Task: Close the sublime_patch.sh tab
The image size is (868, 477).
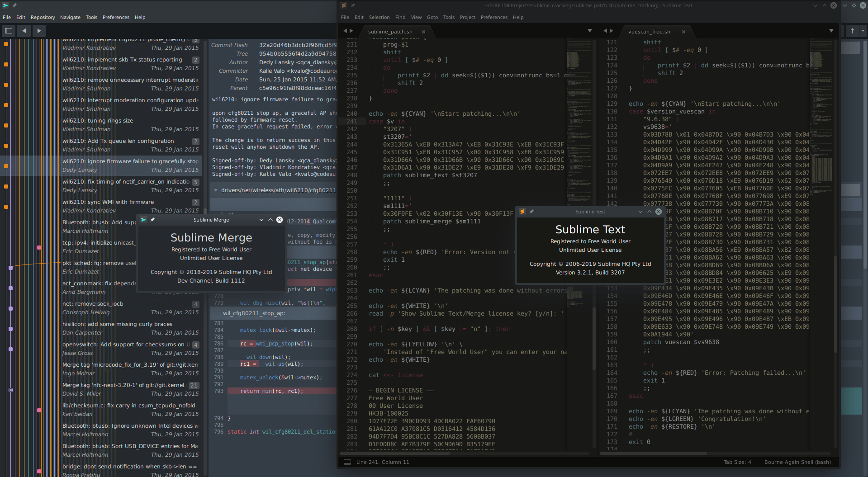Action: 423,32
